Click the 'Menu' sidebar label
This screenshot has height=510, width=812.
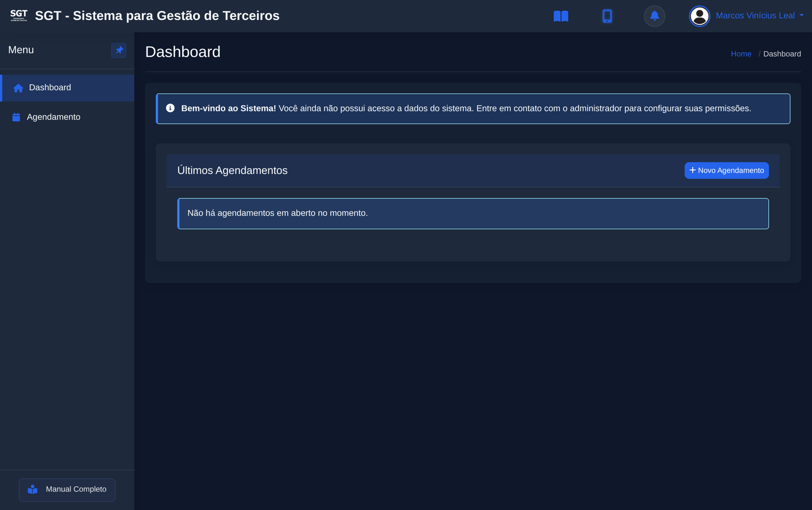coord(21,50)
